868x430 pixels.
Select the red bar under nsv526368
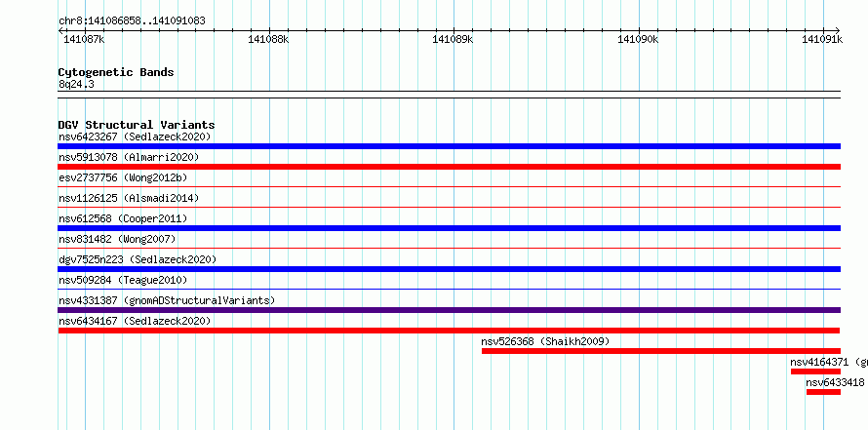tap(661, 351)
